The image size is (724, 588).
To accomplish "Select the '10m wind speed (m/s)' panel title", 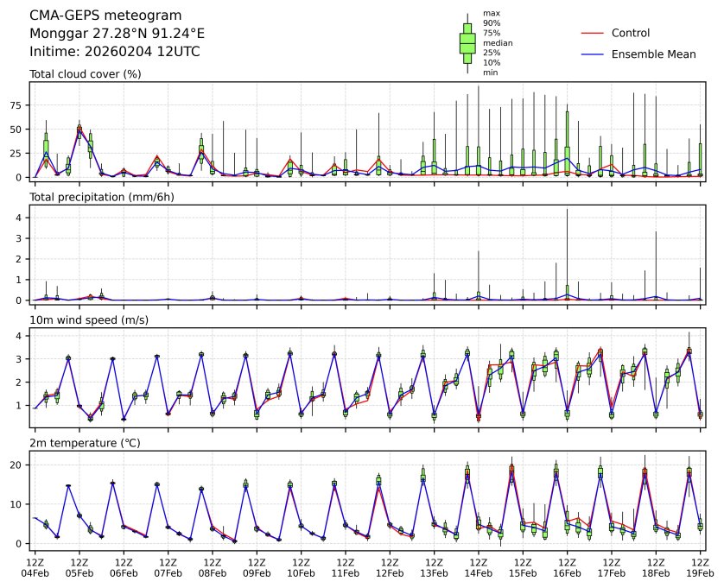I will [88, 320].
